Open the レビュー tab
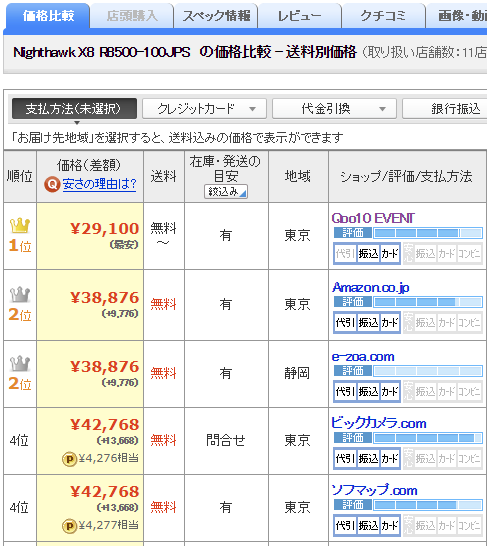 300,16
